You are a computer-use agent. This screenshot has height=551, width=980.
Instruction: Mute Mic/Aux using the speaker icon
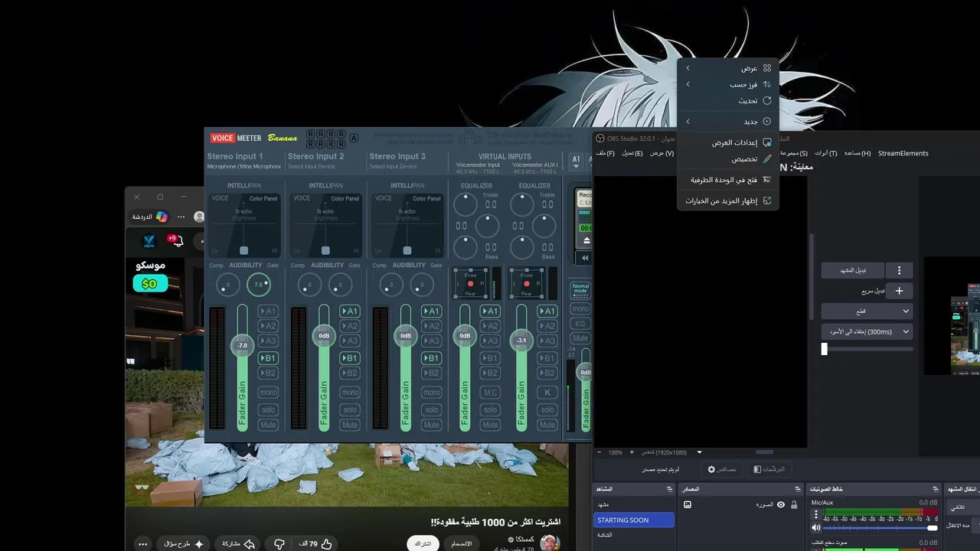[x=816, y=527]
